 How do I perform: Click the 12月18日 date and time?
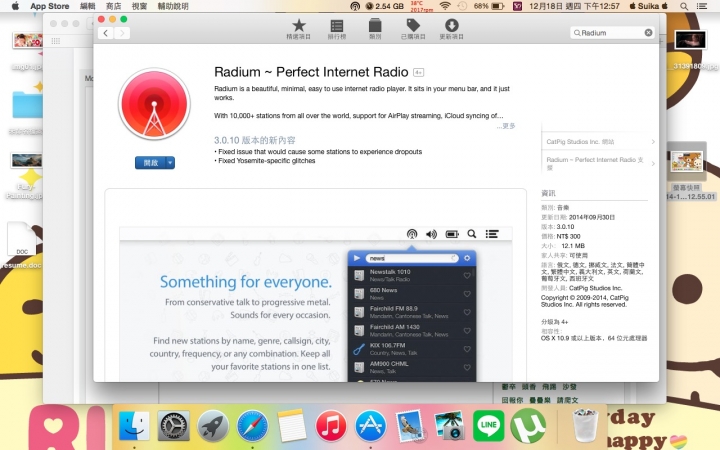coord(574,6)
